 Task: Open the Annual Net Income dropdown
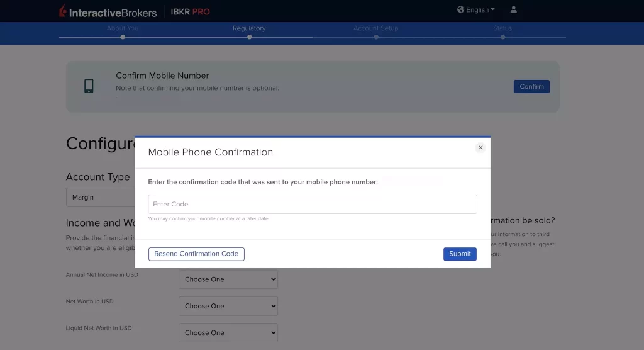click(228, 279)
